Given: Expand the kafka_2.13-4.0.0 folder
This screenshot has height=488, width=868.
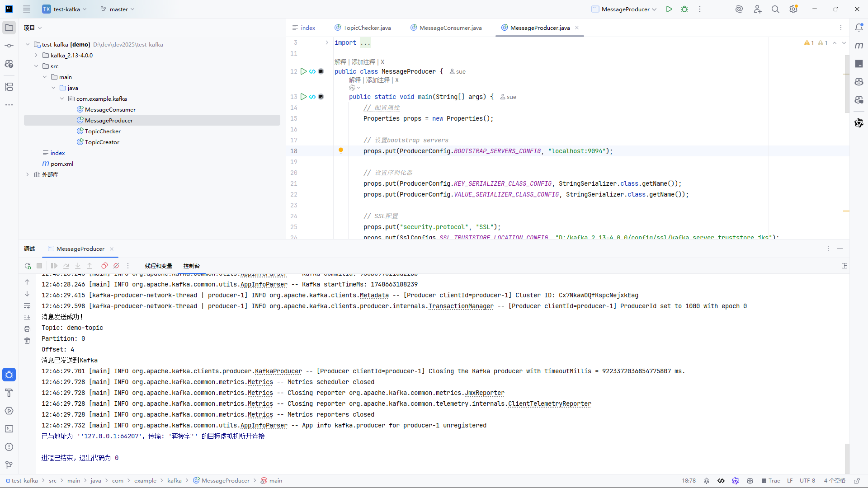Looking at the screenshot, I should click(36, 55).
